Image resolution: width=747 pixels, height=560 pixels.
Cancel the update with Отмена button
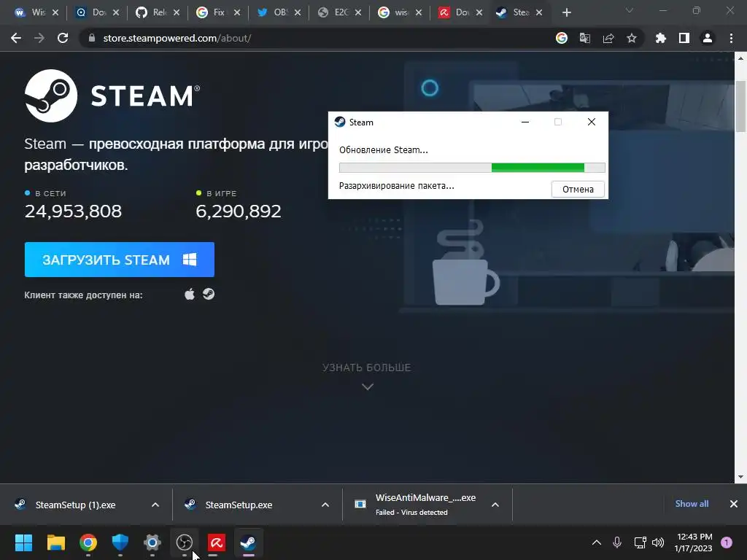coord(578,189)
